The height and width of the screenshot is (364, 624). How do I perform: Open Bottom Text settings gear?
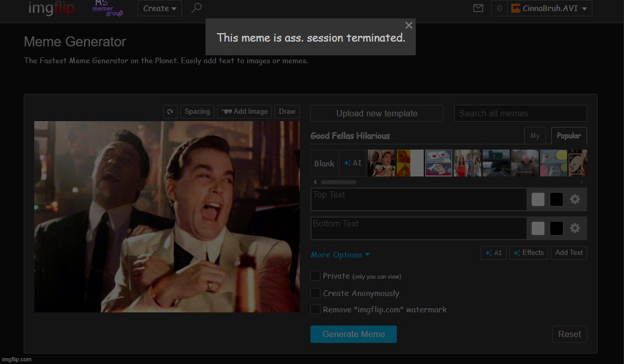(x=574, y=228)
